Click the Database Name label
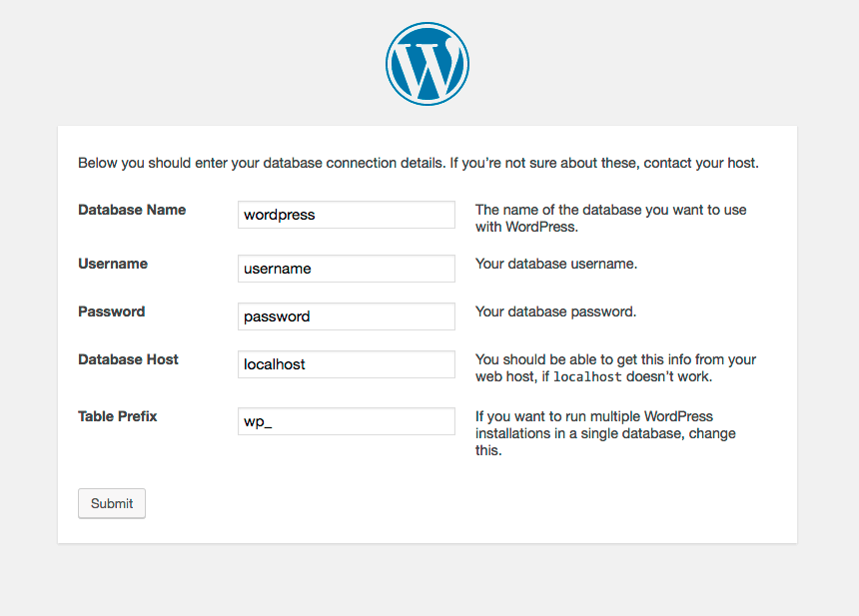859x616 pixels. (x=132, y=210)
